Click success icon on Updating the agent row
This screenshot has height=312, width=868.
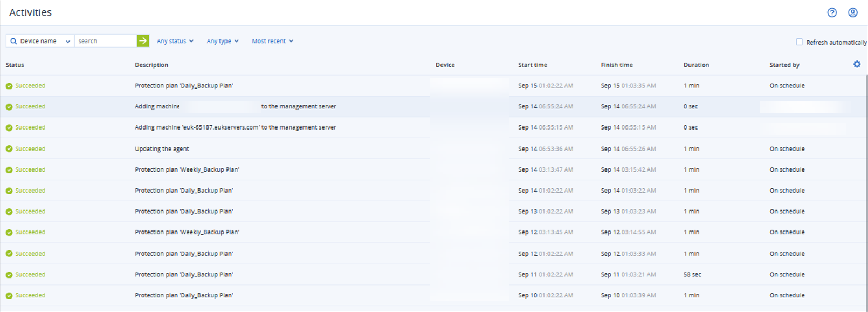click(x=9, y=149)
